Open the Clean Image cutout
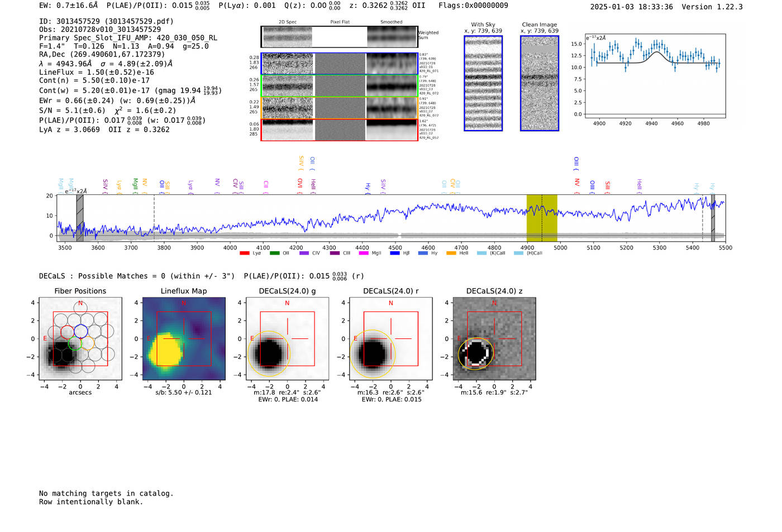Viewport: 782px width, 532px height. [540, 83]
